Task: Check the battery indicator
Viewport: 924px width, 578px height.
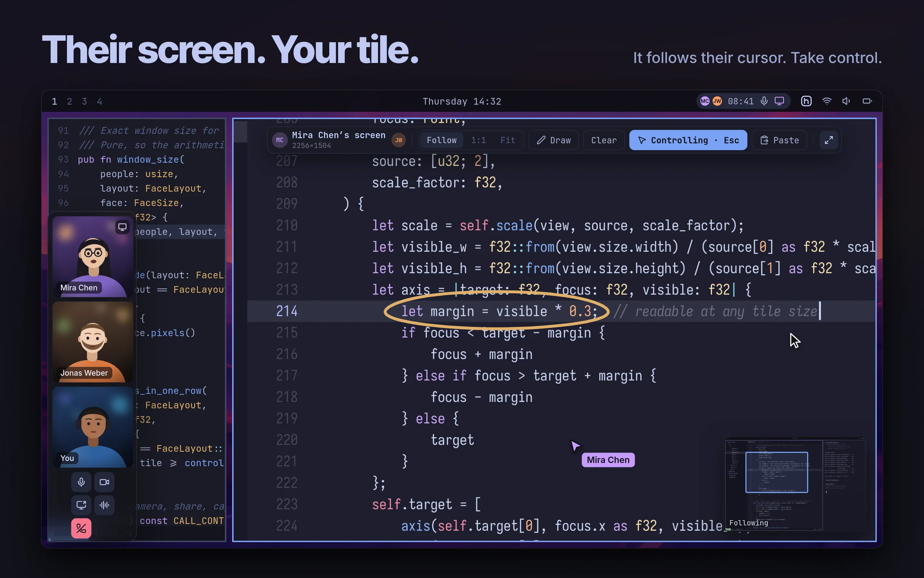Action: pos(867,101)
